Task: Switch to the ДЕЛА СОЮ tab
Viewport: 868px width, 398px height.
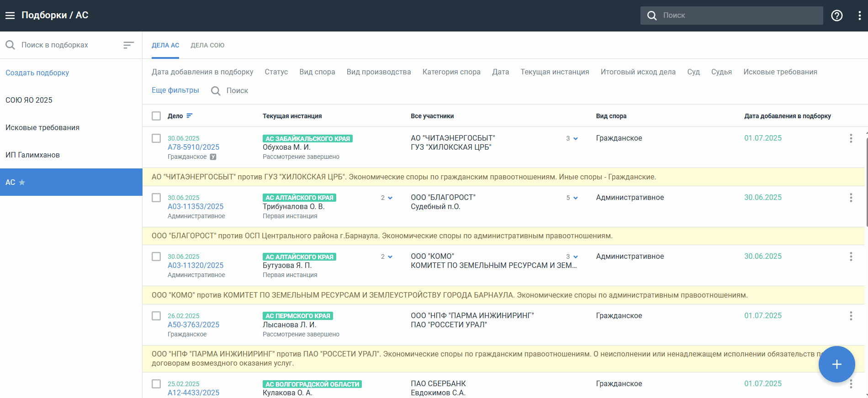Action: click(207, 45)
